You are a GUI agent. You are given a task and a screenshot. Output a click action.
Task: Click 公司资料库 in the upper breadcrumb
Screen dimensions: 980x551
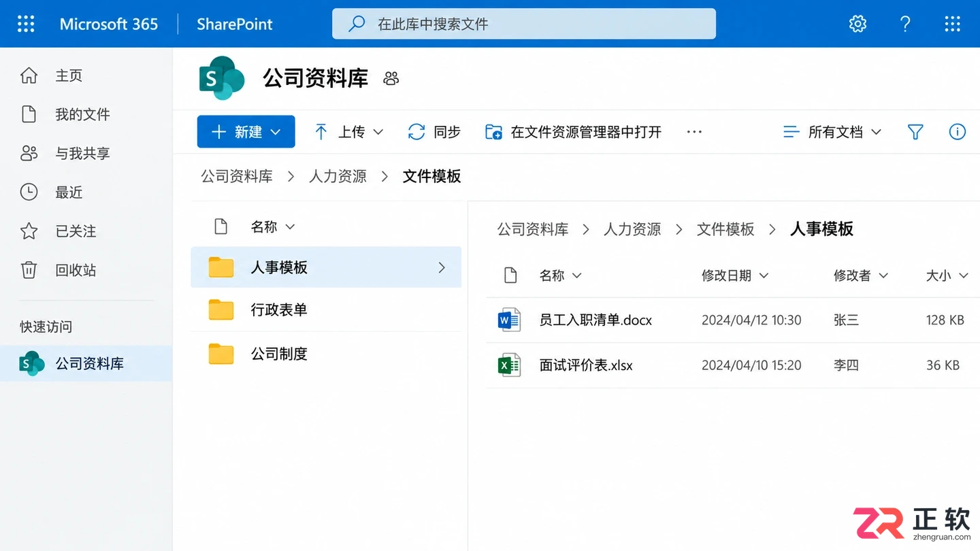pos(237,177)
